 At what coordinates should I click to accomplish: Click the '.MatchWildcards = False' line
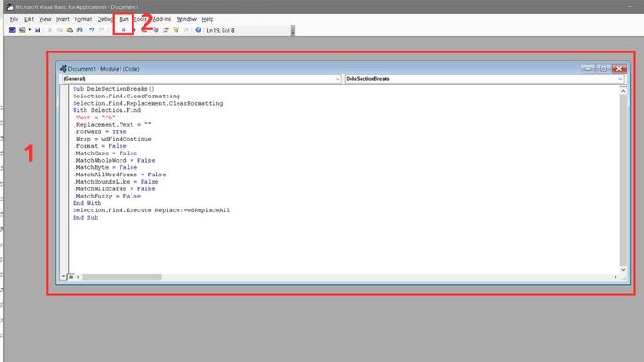click(x=114, y=189)
